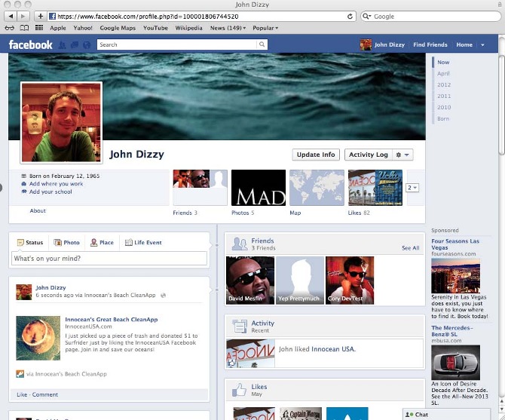Open Innocean's Great Beach CleanApp link
The height and width of the screenshot is (420, 505).
point(112,320)
